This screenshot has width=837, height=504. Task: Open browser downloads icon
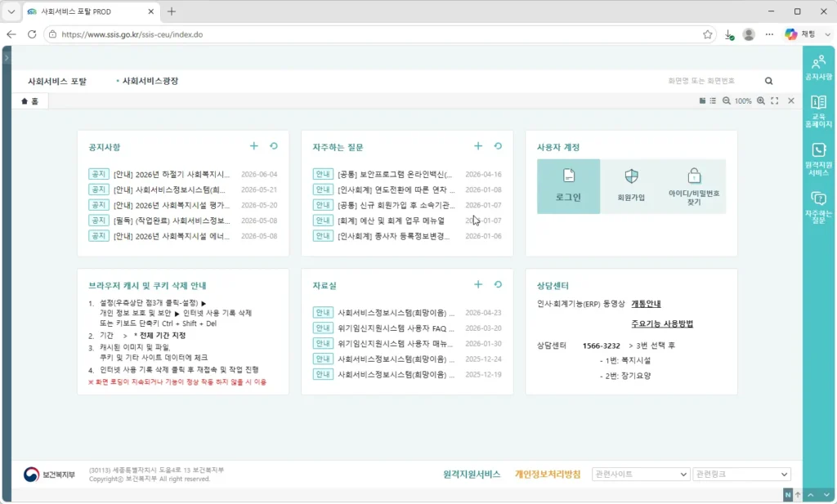[729, 34]
